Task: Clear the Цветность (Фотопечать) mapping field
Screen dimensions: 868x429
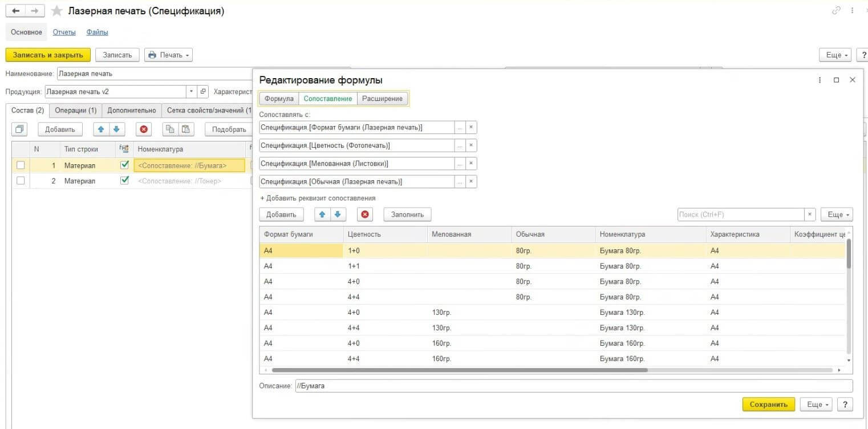Action: [471, 145]
